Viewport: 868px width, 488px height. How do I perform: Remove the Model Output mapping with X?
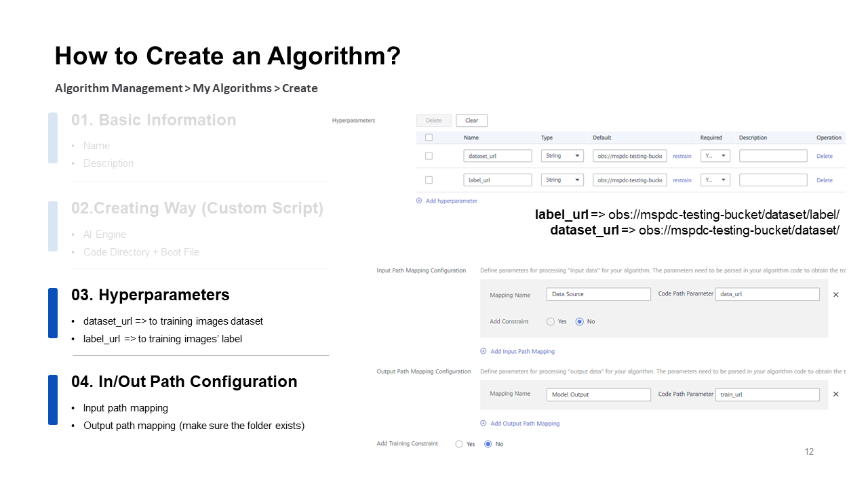(835, 394)
